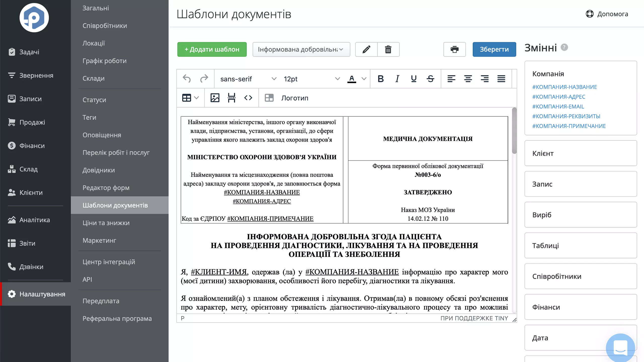Image resolution: width=644 pixels, height=362 pixels.
Task: Open Продажі in main sidebar
Action: pyautogui.click(x=35, y=122)
